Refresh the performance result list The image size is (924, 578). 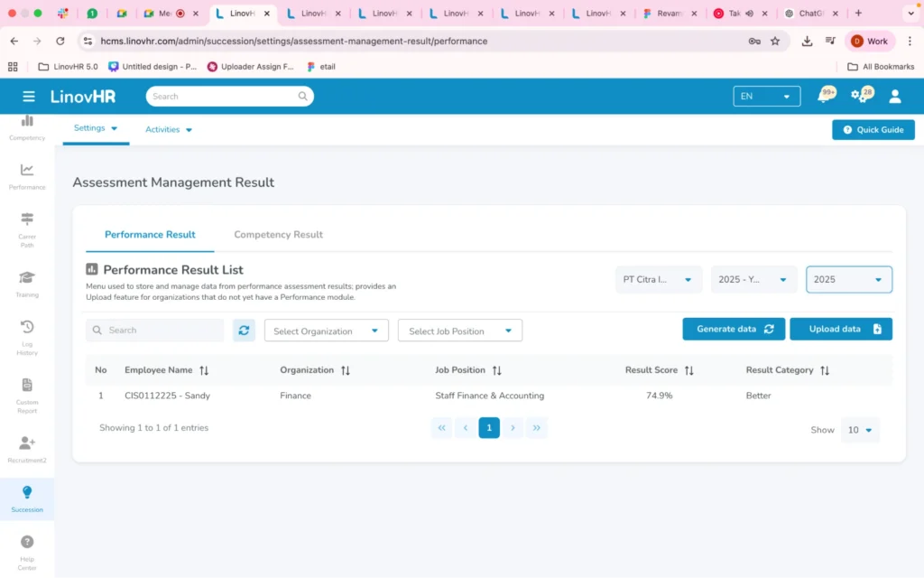click(x=244, y=331)
